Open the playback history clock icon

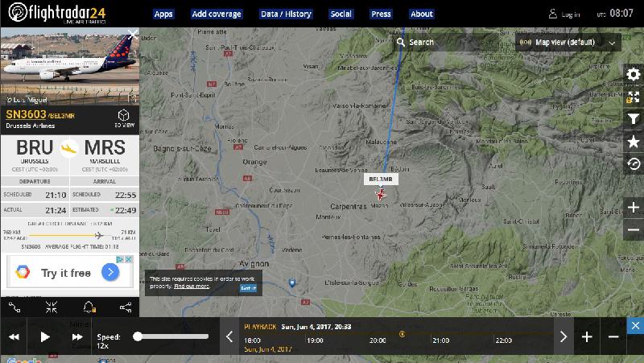coord(634,164)
